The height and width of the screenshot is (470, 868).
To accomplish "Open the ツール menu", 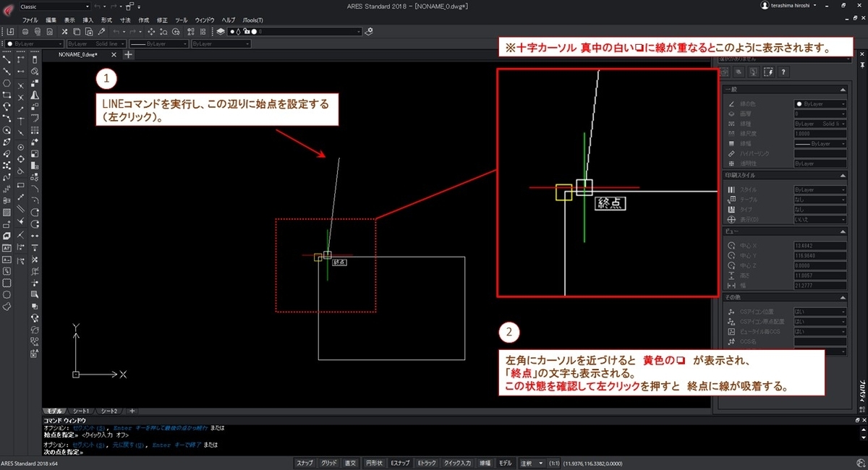I will 181,20.
